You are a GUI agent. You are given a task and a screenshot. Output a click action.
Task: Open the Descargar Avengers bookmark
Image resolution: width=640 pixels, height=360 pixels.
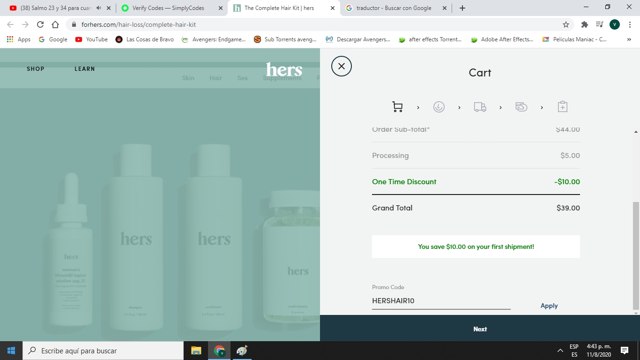click(x=358, y=39)
